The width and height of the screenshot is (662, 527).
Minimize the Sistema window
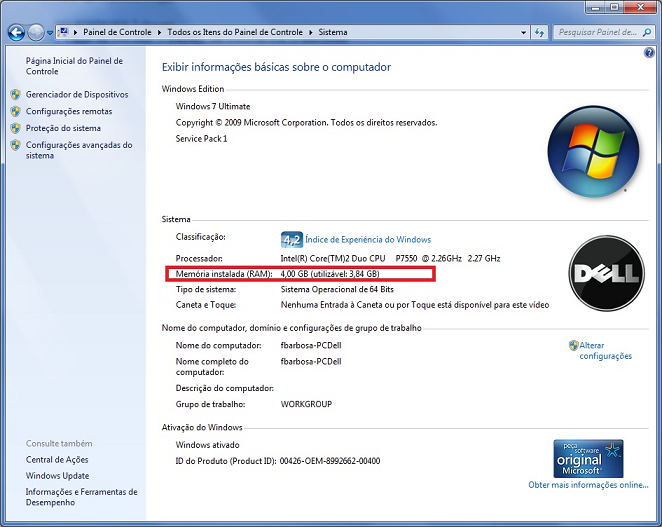pyautogui.click(x=596, y=7)
